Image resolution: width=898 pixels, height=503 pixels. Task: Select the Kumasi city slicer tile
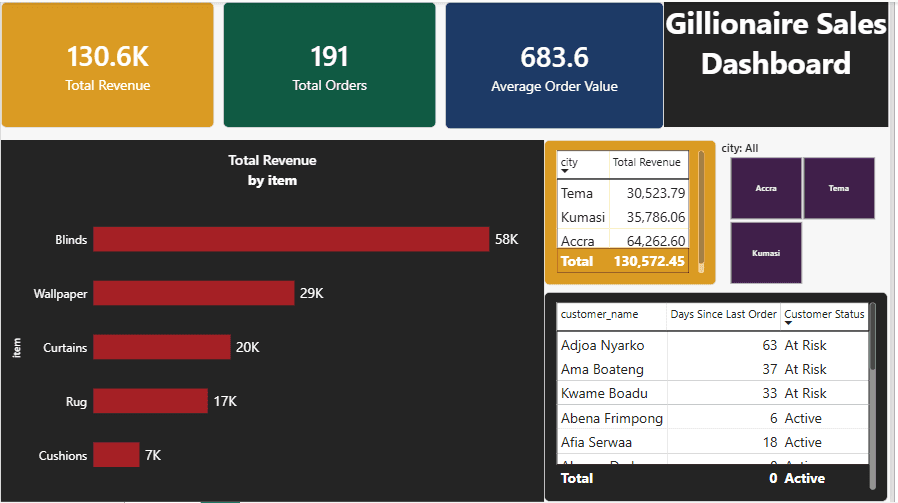(x=766, y=253)
